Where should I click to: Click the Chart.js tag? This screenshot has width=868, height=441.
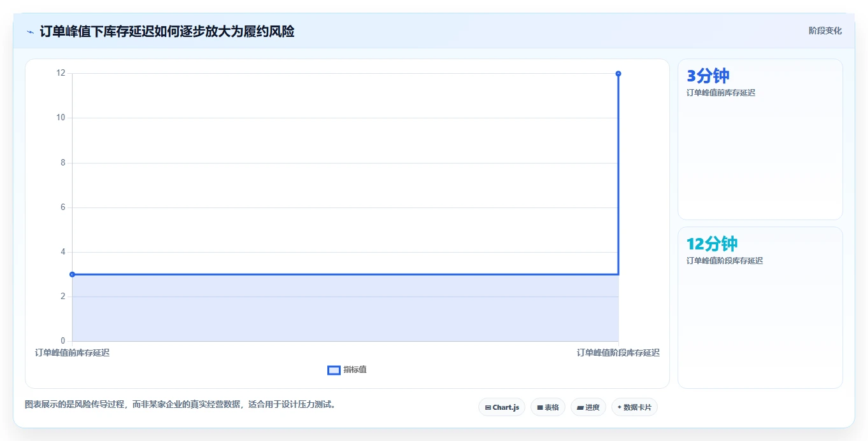coord(502,407)
